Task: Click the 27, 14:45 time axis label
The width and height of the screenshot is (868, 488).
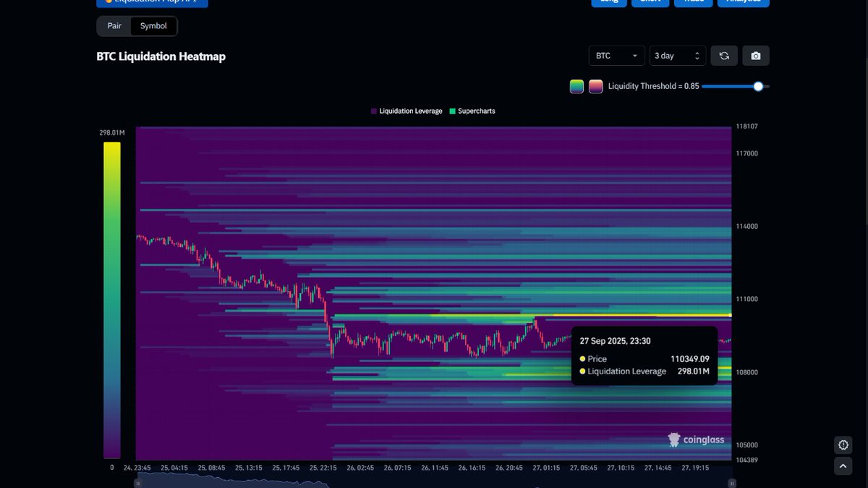Action: click(x=658, y=468)
